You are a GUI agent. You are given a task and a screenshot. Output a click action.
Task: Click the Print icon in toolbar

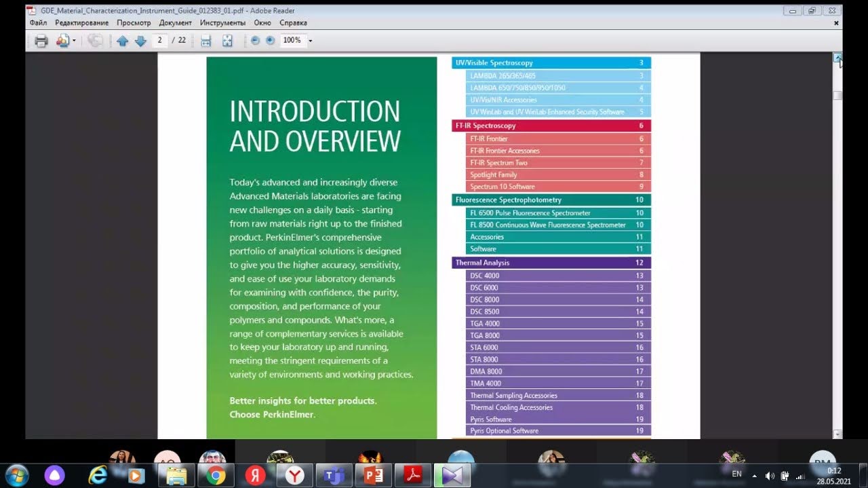pyautogui.click(x=41, y=41)
